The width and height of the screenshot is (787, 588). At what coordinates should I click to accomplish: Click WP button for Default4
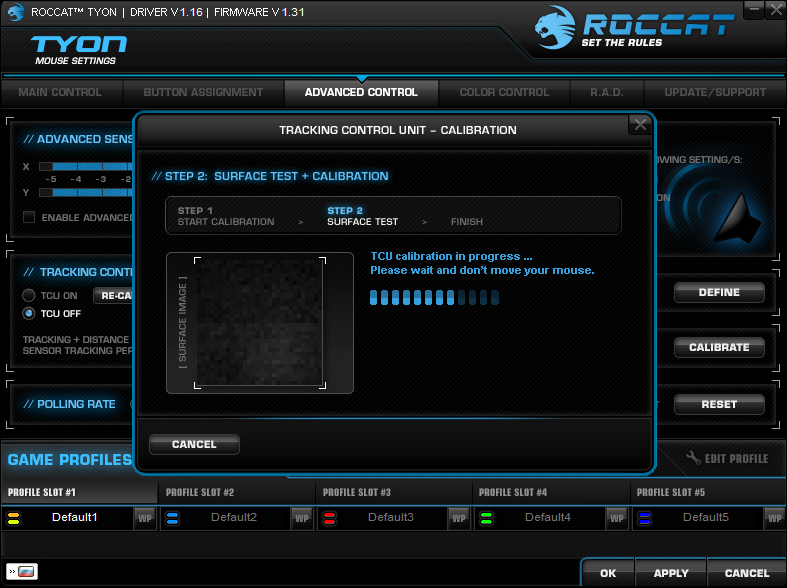617,518
